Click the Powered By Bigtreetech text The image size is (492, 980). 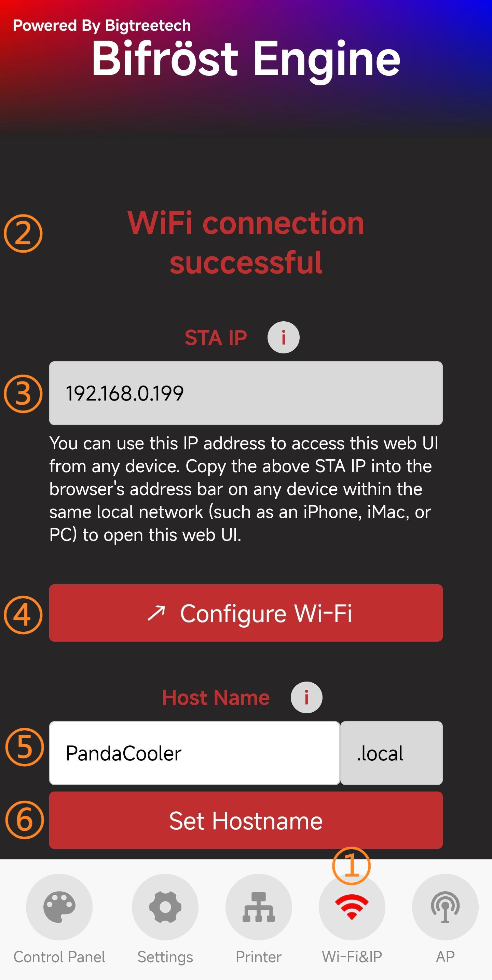pos(102,26)
